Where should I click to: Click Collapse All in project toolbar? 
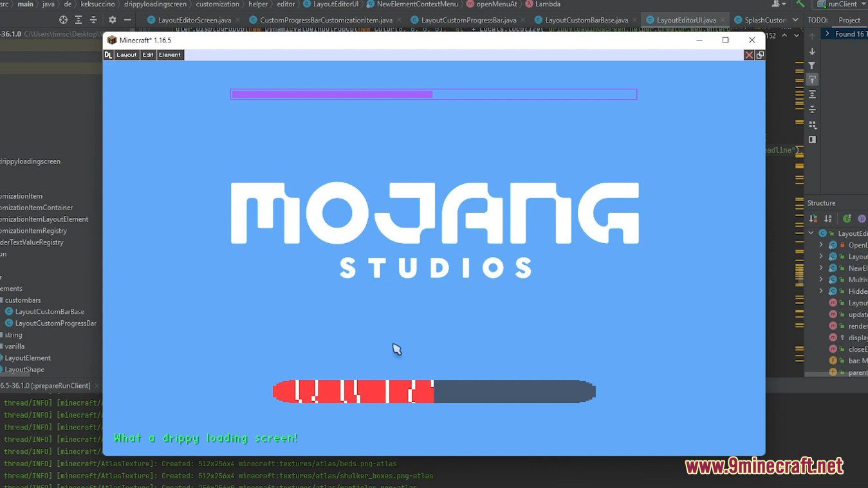[x=94, y=20]
